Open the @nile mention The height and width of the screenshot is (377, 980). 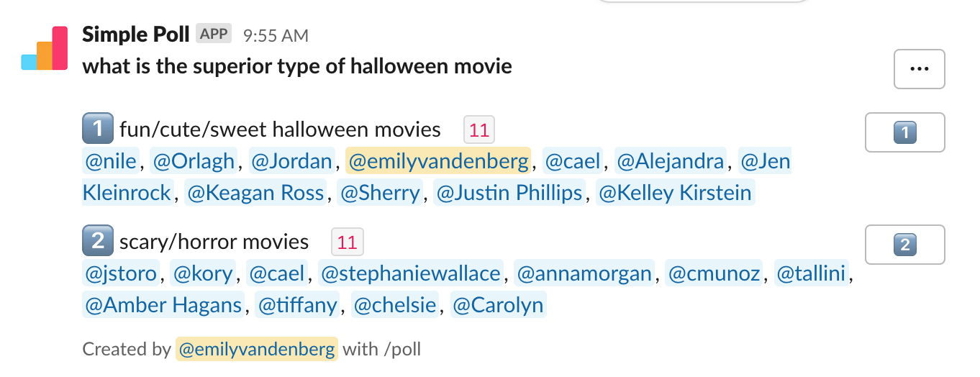(x=111, y=161)
